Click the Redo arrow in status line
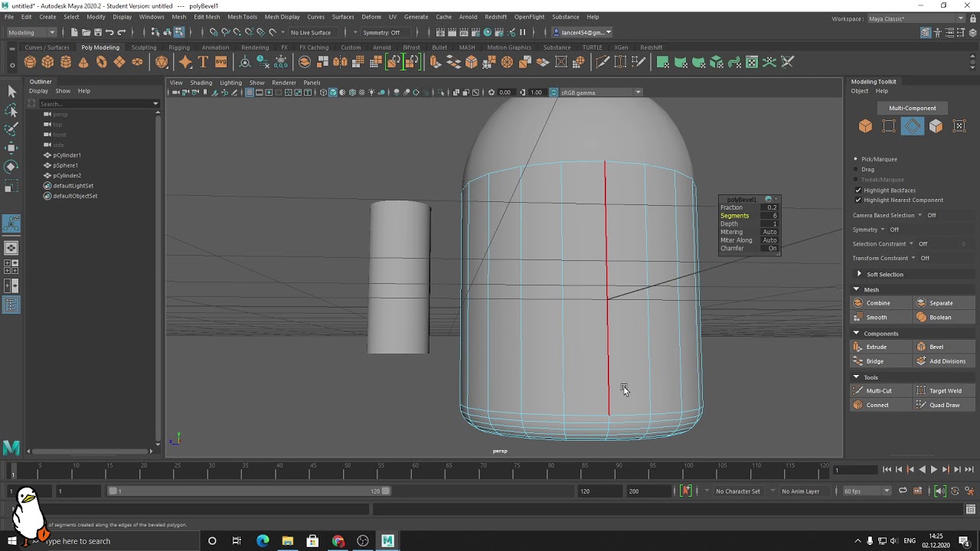 coord(121,32)
